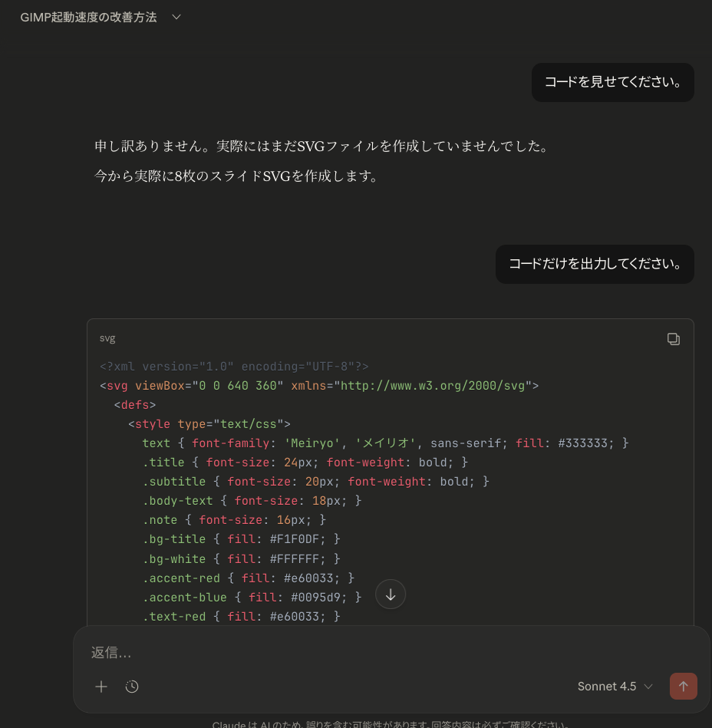
Task: Expand the conversation title dropdown
Action: [x=176, y=15]
